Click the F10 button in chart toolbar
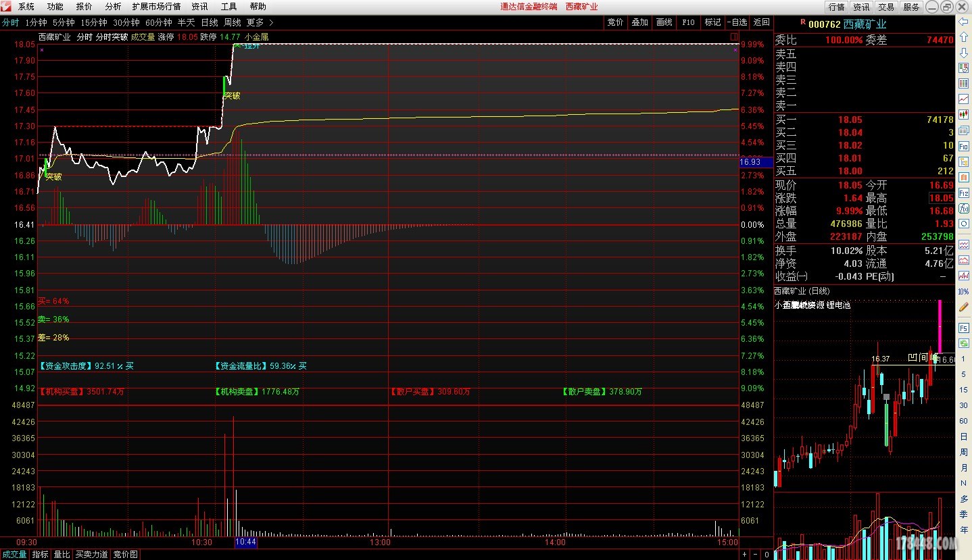This screenshot has height=560, width=972. click(x=688, y=22)
